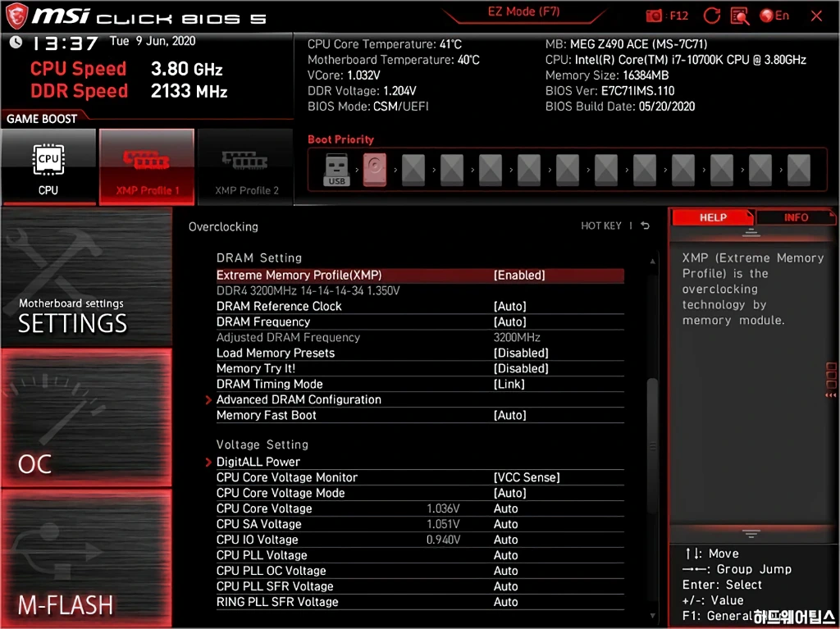Select the USB device in Boot Priority
Viewport: 840px width, 629px height.
click(x=336, y=171)
